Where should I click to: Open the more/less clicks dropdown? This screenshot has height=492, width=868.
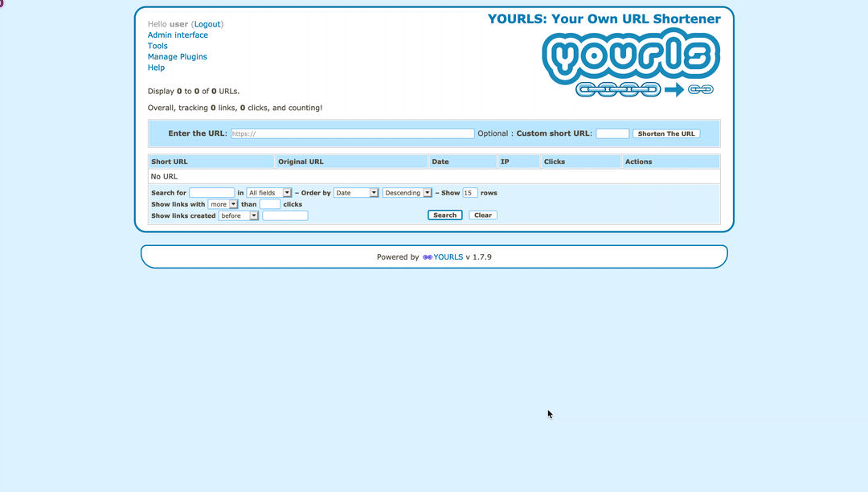[223, 204]
